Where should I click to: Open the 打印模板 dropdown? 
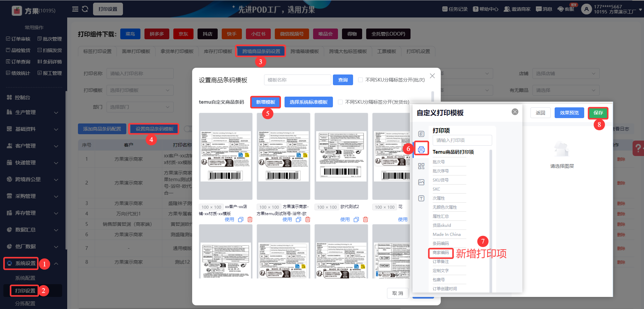click(140, 90)
